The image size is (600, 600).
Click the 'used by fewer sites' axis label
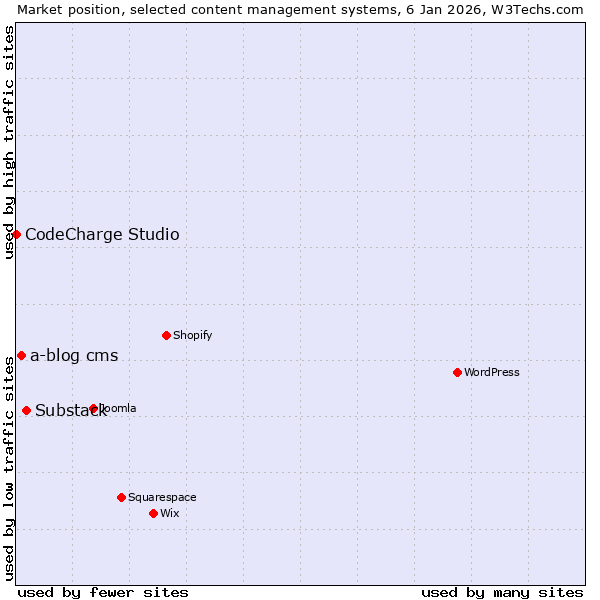point(103,593)
